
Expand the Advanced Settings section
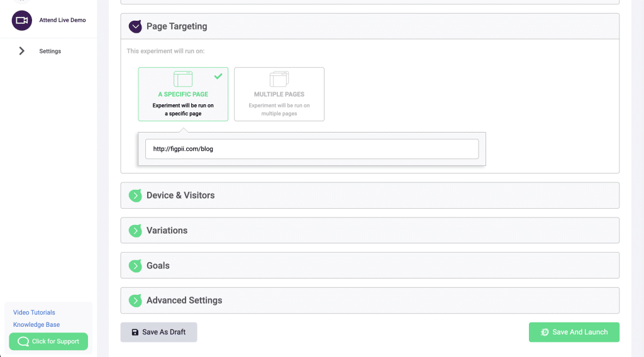tap(184, 300)
